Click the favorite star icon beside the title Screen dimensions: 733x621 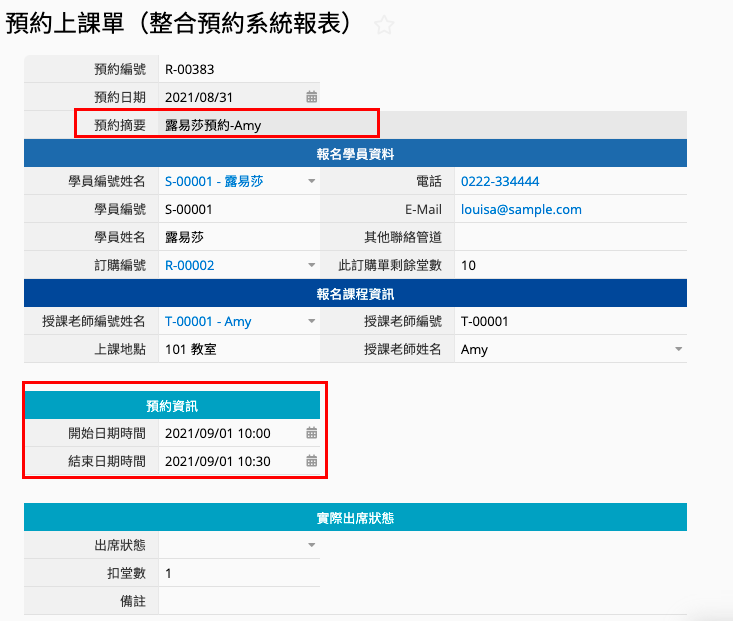[383, 26]
